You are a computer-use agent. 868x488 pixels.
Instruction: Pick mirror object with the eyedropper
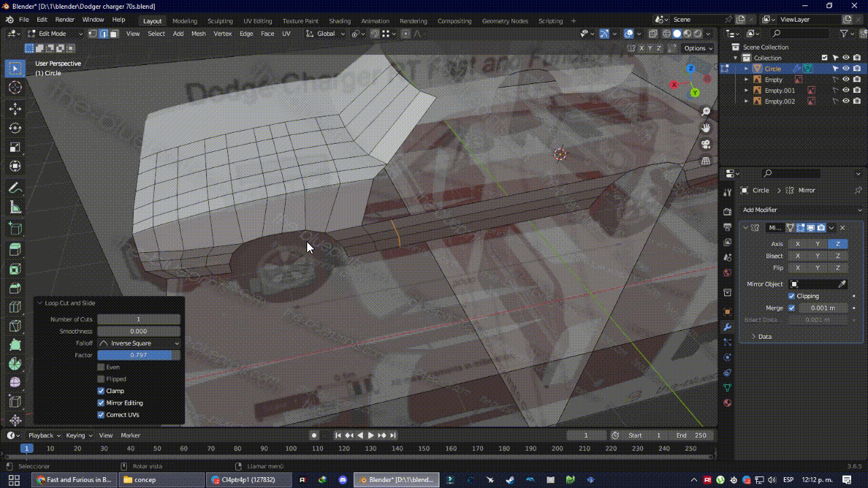(x=842, y=284)
